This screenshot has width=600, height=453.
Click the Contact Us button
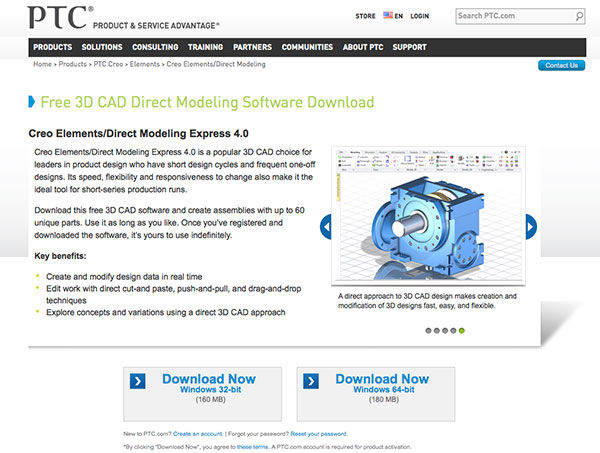(561, 65)
